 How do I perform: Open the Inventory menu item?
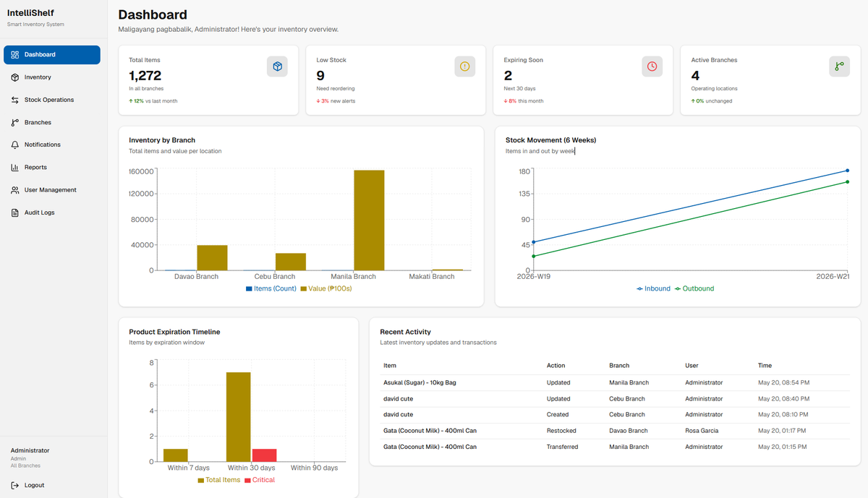[51, 77]
